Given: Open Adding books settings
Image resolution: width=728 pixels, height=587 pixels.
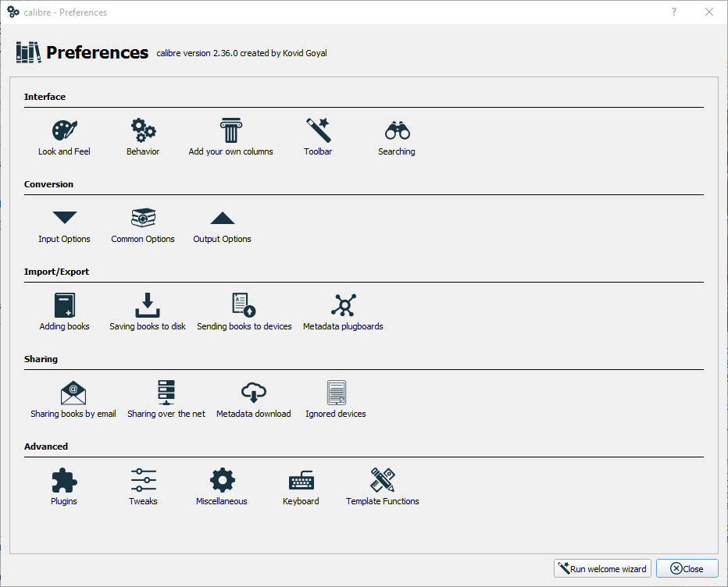Looking at the screenshot, I should (x=64, y=305).
